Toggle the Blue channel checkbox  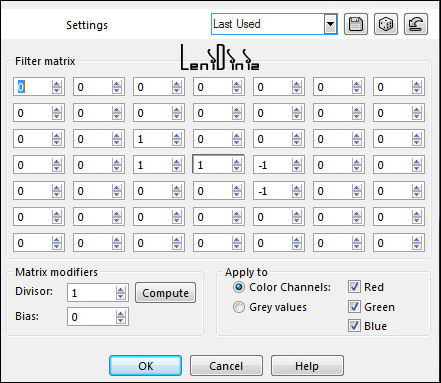click(x=354, y=326)
